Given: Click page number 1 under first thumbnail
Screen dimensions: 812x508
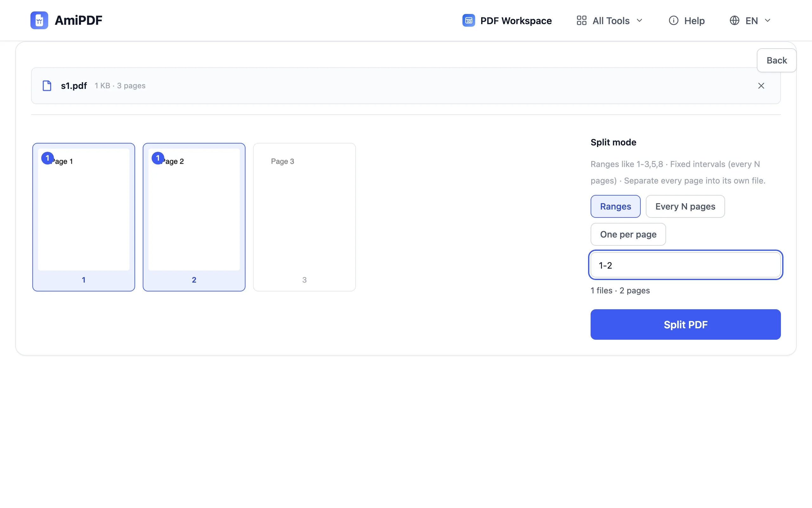Looking at the screenshot, I should pyautogui.click(x=83, y=280).
